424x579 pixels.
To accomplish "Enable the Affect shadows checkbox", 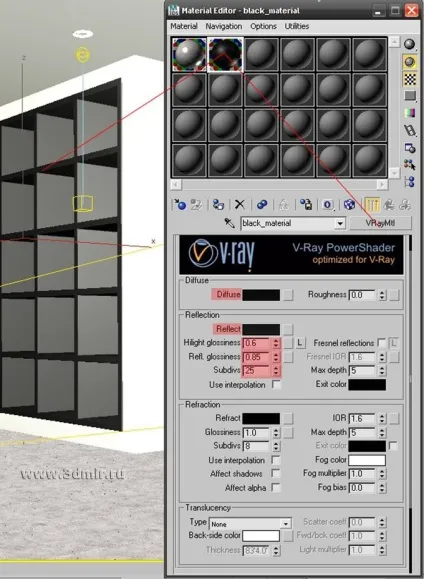I will (x=276, y=473).
